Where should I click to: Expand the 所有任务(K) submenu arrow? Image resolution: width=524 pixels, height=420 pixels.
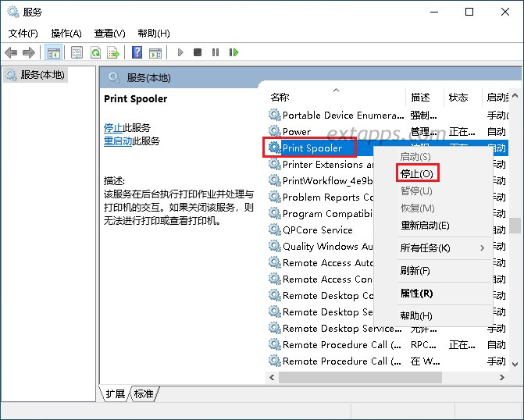[x=483, y=248]
